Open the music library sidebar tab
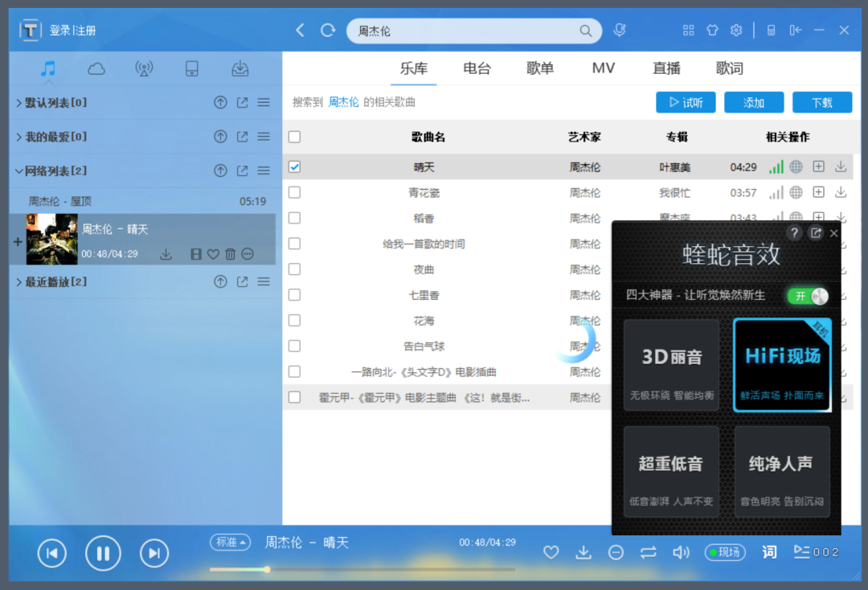Image resolution: width=868 pixels, height=590 pixels. [x=49, y=68]
